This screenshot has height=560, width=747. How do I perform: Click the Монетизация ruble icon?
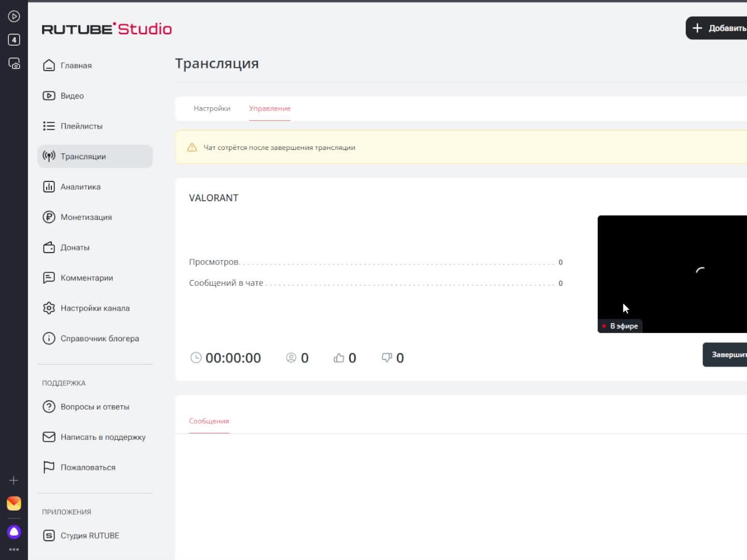pos(49,217)
